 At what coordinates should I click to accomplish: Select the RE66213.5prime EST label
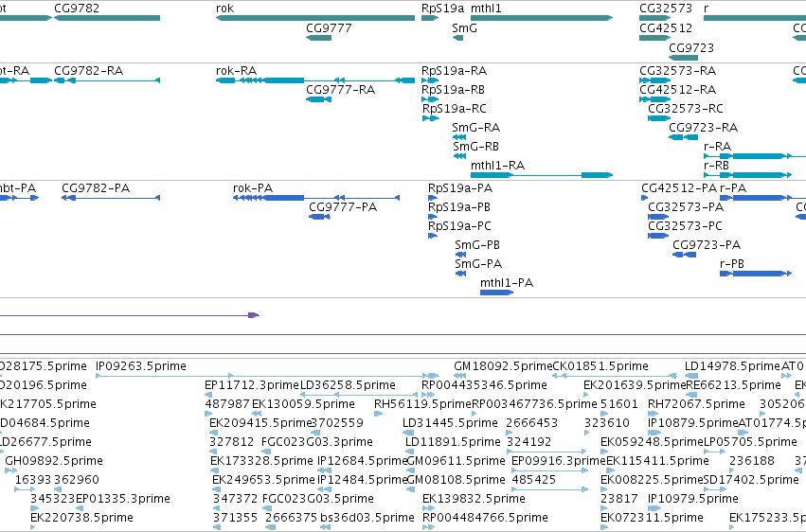pyautogui.click(x=733, y=385)
